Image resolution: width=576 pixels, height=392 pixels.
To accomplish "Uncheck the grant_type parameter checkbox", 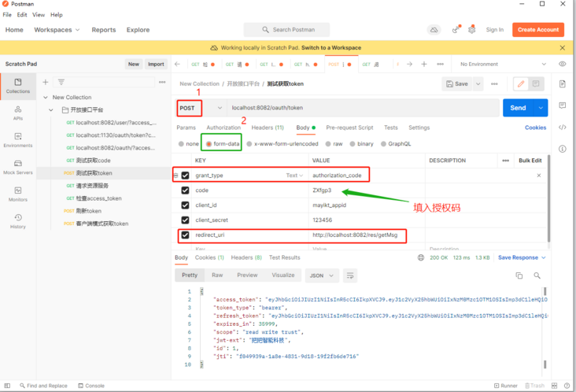I will click(x=185, y=176).
